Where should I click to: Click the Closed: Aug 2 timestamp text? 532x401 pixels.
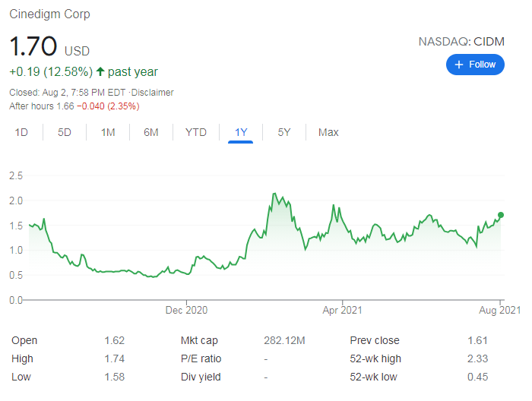coord(67,93)
